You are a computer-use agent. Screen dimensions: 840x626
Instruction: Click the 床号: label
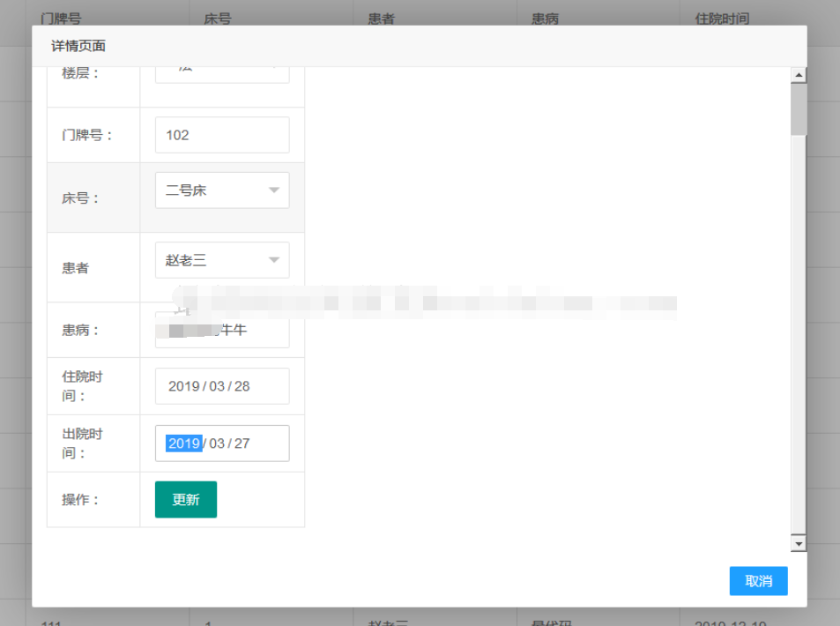80,198
